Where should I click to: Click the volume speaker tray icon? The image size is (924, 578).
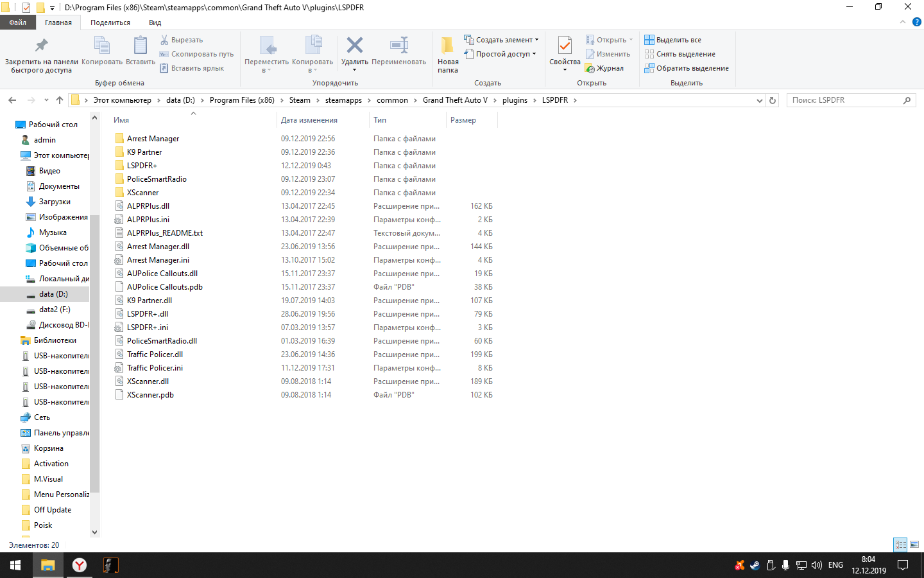click(816, 565)
